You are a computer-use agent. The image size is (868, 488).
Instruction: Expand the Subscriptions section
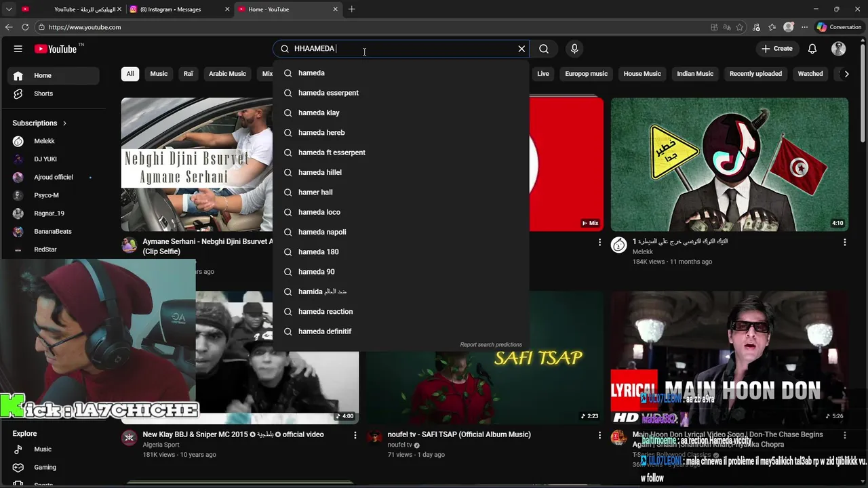click(x=40, y=123)
